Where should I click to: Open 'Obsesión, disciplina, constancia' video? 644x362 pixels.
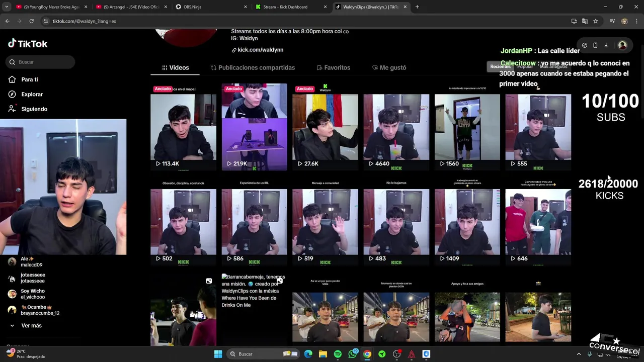pyautogui.click(x=183, y=222)
